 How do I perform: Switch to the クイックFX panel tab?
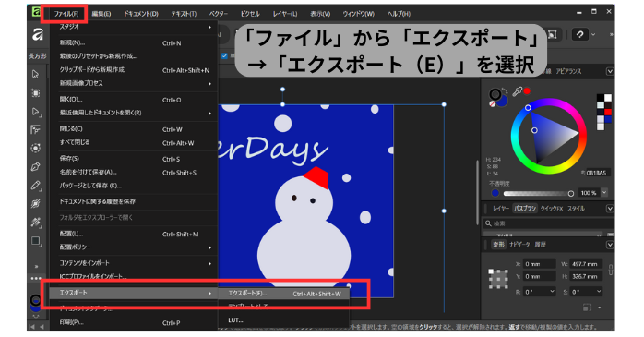(552, 209)
